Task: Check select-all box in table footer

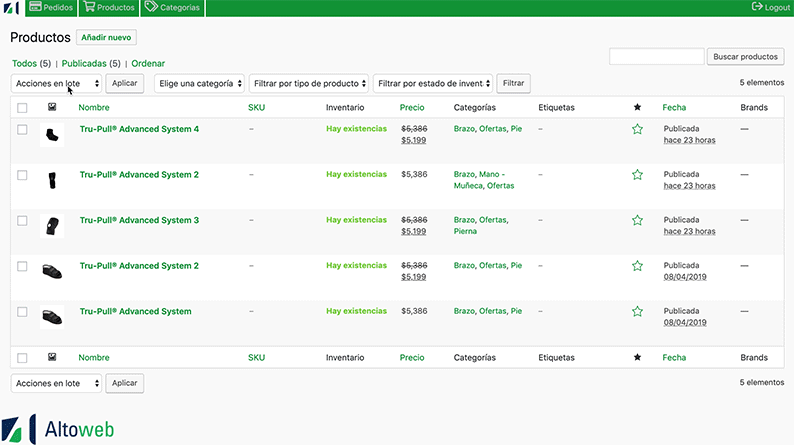Action: pos(22,358)
